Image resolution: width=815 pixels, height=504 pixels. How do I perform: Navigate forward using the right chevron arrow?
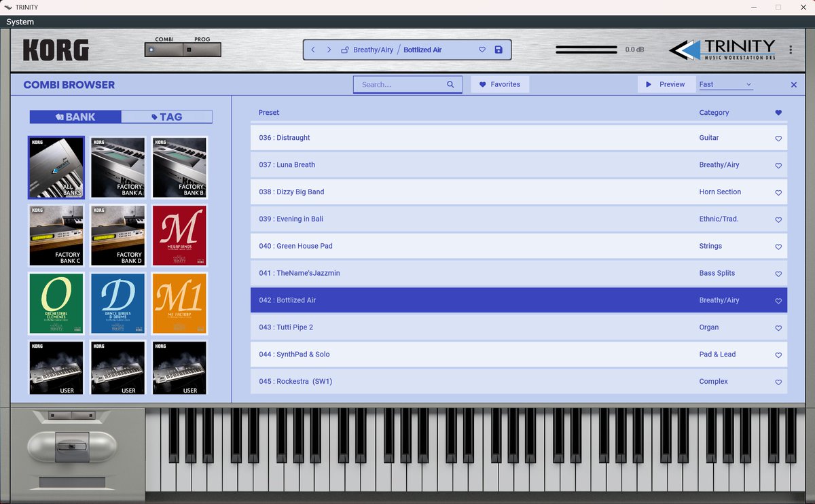(329, 50)
